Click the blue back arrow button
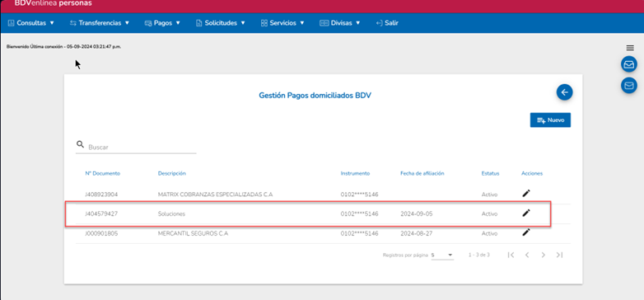The image size is (644, 300). click(x=564, y=92)
